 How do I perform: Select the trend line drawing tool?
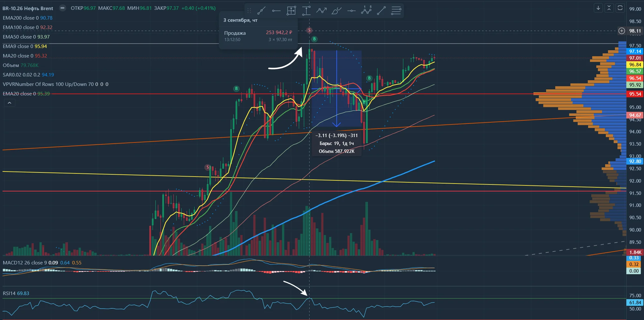pos(261,11)
